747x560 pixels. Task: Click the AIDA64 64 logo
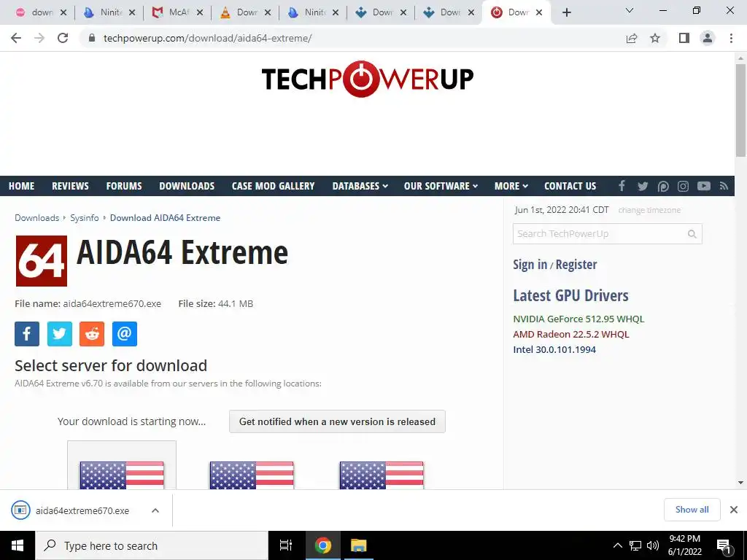pyautogui.click(x=42, y=261)
